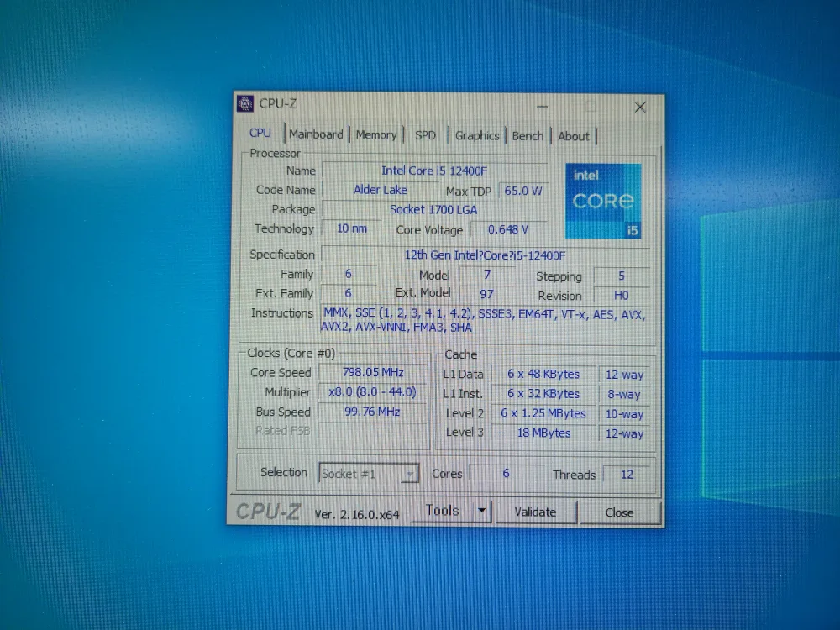Open the Tools dropdown arrow
This screenshot has width=840, height=630.
481,511
